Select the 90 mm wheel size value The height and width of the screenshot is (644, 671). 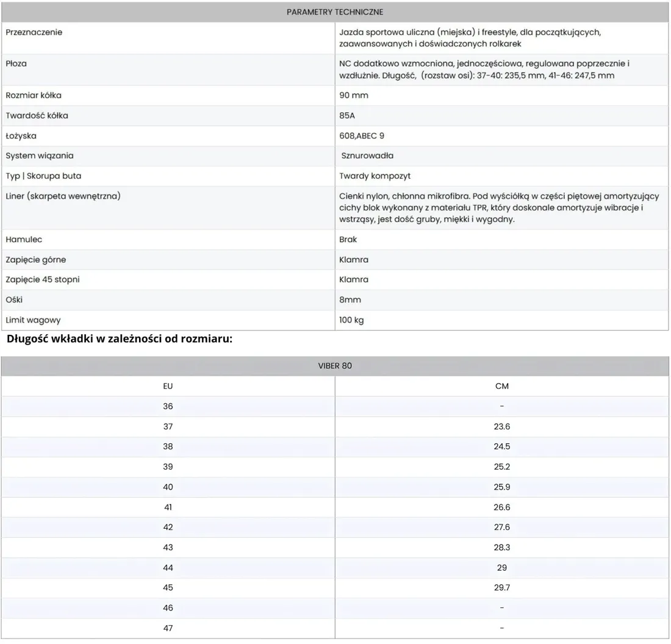point(353,95)
